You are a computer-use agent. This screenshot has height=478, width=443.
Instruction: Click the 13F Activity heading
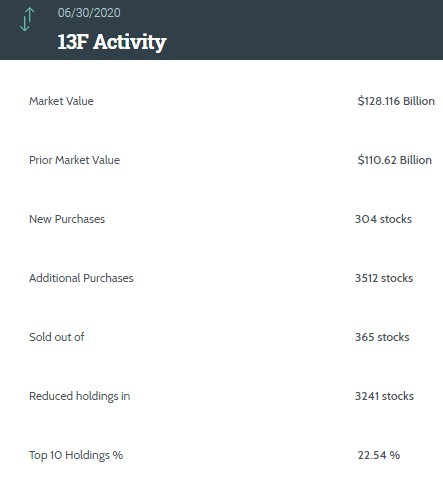(112, 42)
